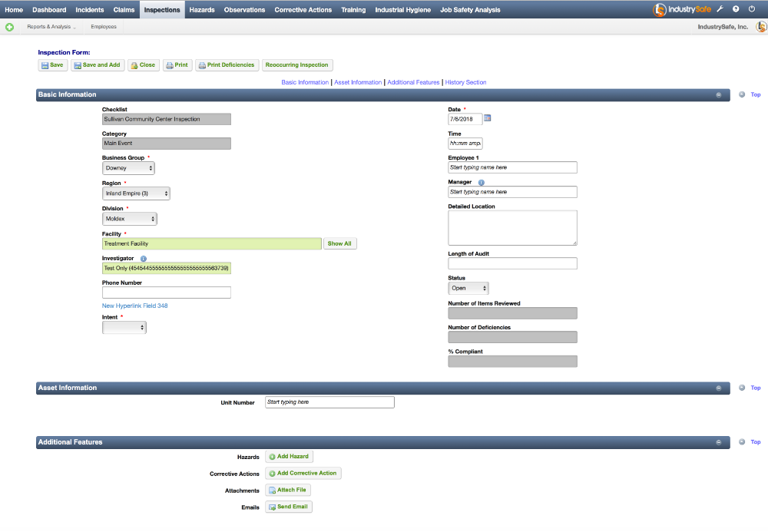The image size is (768, 532).
Task: Click the green add-new plus icon
Action: (9, 27)
